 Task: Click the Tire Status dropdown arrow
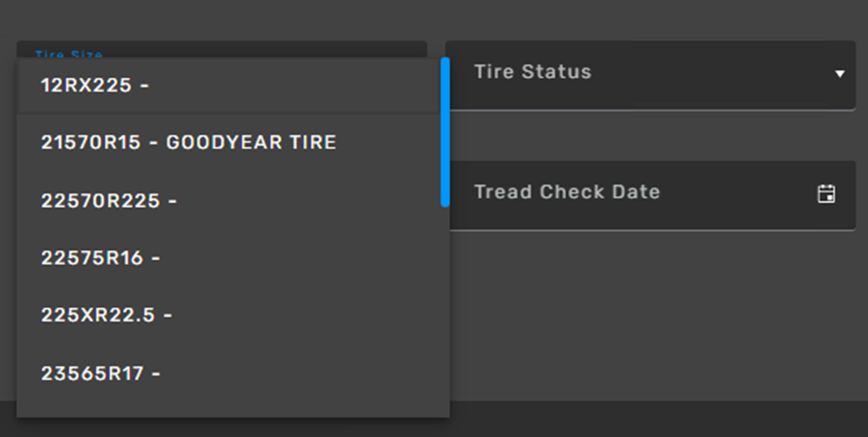(x=839, y=74)
